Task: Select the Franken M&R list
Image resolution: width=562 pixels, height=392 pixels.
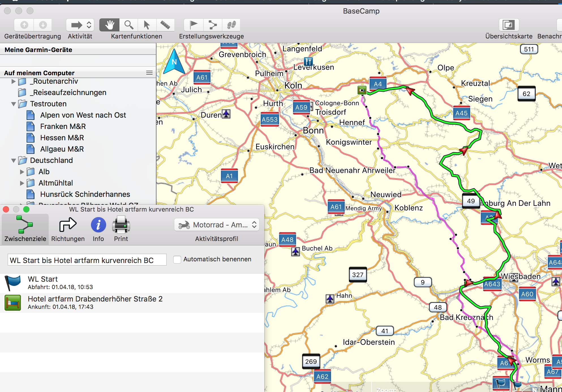Action: coord(63,126)
